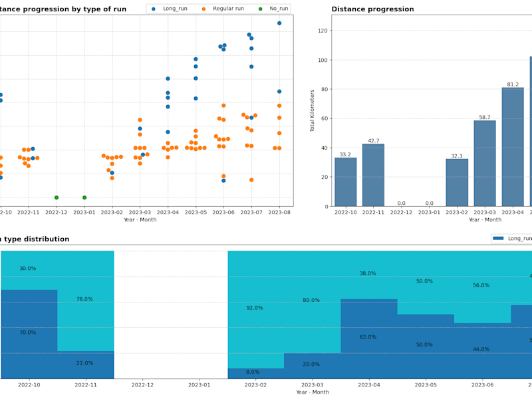This screenshot has height=399, width=532.
Task: Click the 0.0 label above 2023-01 in bar chart
Action: pyautogui.click(x=429, y=203)
